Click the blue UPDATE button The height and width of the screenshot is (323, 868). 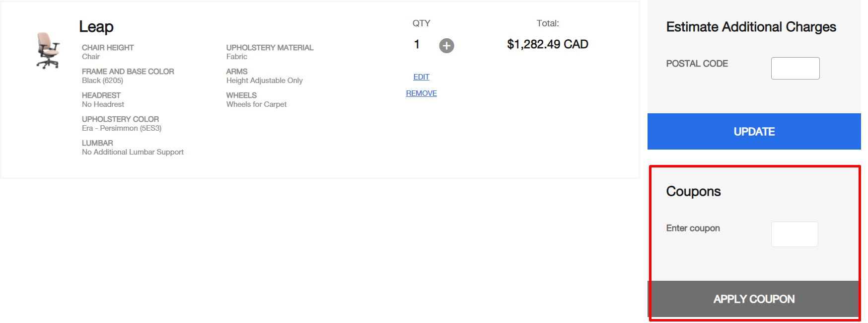coord(754,131)
